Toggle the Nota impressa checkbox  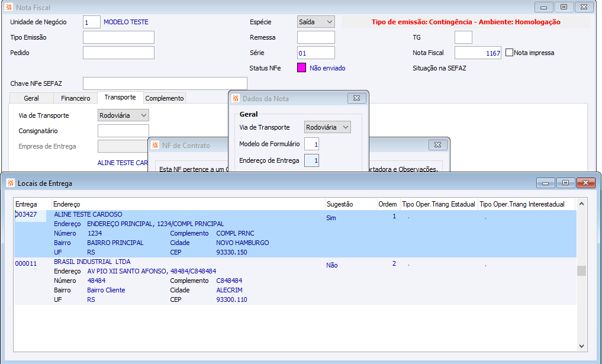pos(509,53)
